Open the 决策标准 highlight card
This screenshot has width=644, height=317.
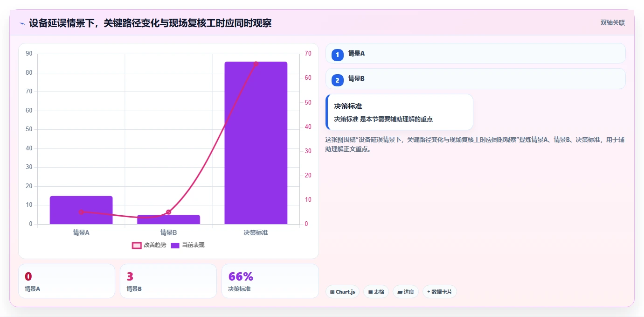[x=399, y=112]
